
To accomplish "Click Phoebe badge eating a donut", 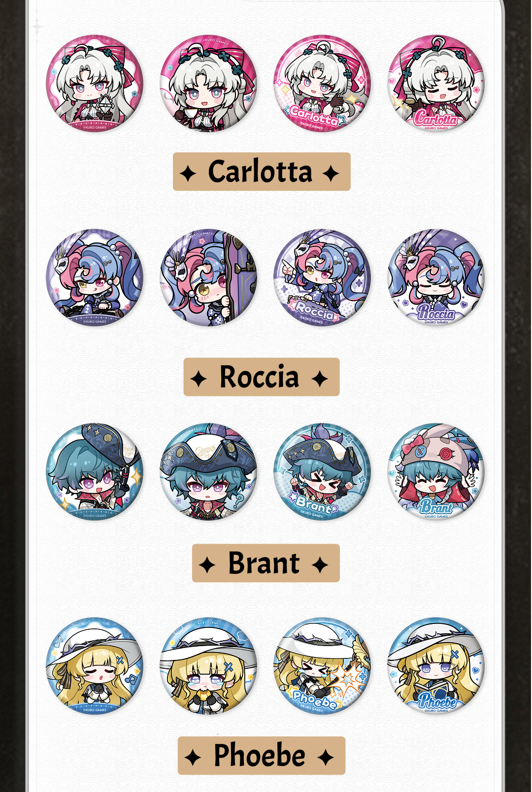I will tap(208, 666).
